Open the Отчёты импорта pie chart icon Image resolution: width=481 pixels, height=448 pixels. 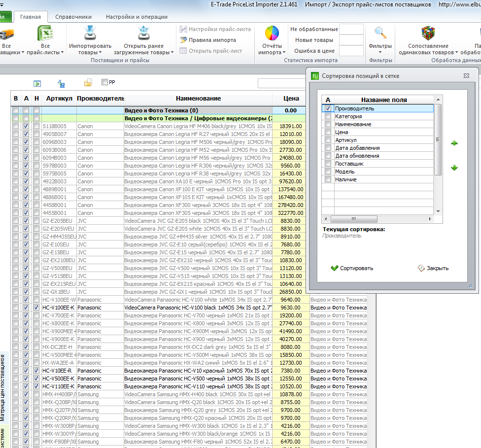272,33
